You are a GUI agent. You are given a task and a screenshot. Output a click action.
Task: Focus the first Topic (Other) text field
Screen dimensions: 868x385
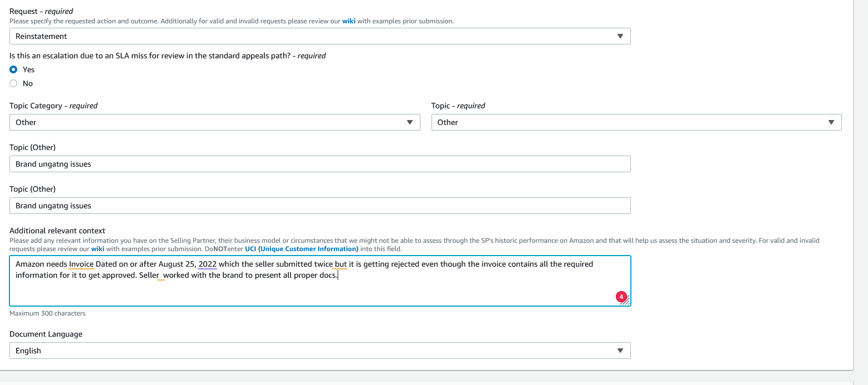point(320,164)
